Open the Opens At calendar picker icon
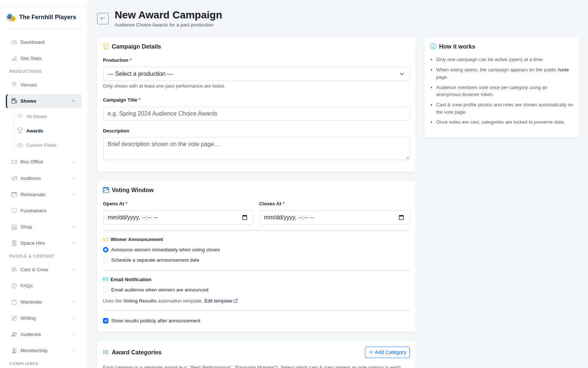The width and height of the screenshot is (588, 368). pos(245,217)
